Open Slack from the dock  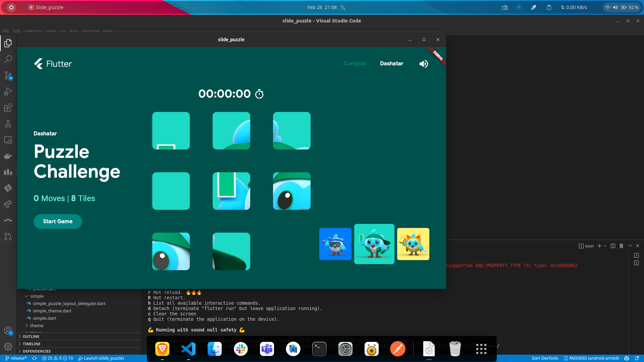click(240, 349)
